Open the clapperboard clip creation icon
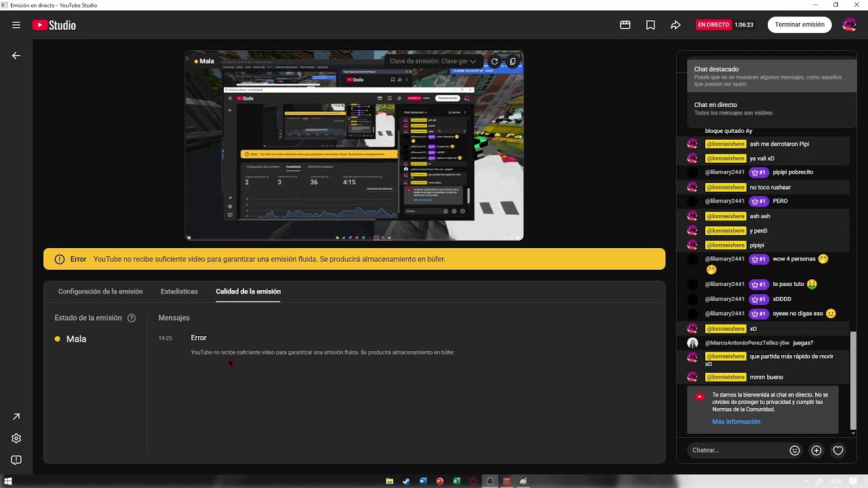Image resolution: width=868 pixels, height=488 pixels. [x=625, y=25]
